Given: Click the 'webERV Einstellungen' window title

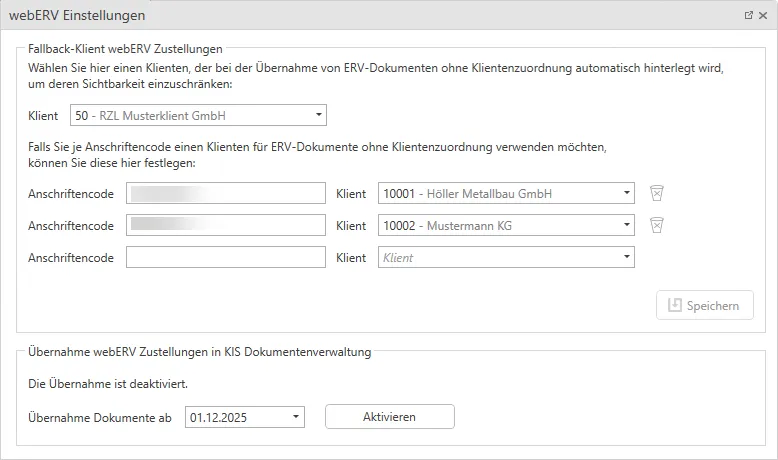Looking at the screenshot, I should [x=77, y=15].
